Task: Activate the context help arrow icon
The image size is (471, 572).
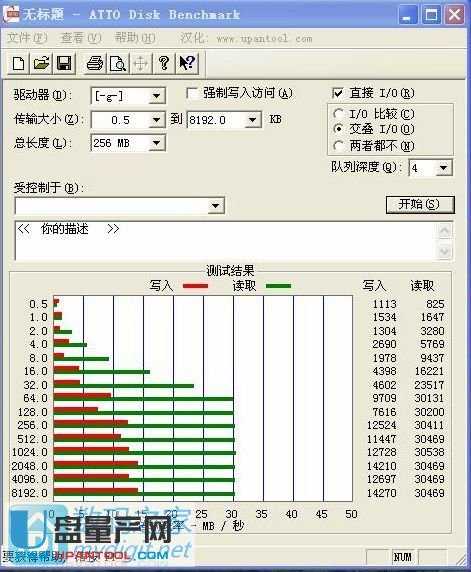Action: 187,63
